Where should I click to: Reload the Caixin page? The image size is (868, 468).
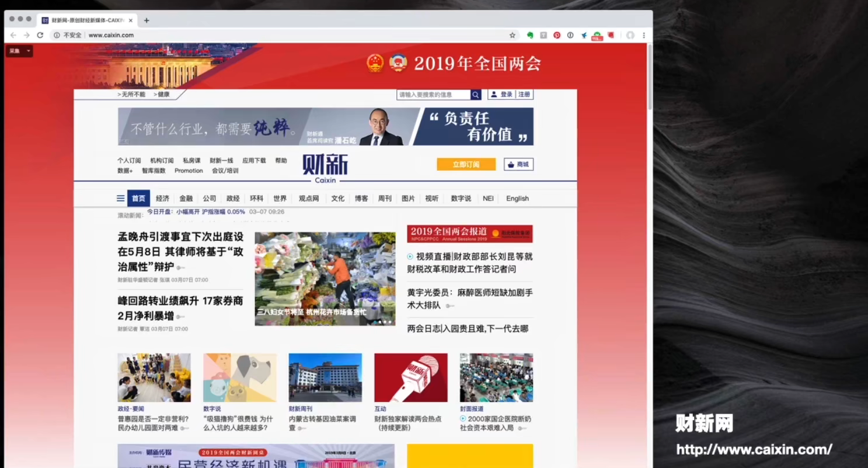[40, 35]
